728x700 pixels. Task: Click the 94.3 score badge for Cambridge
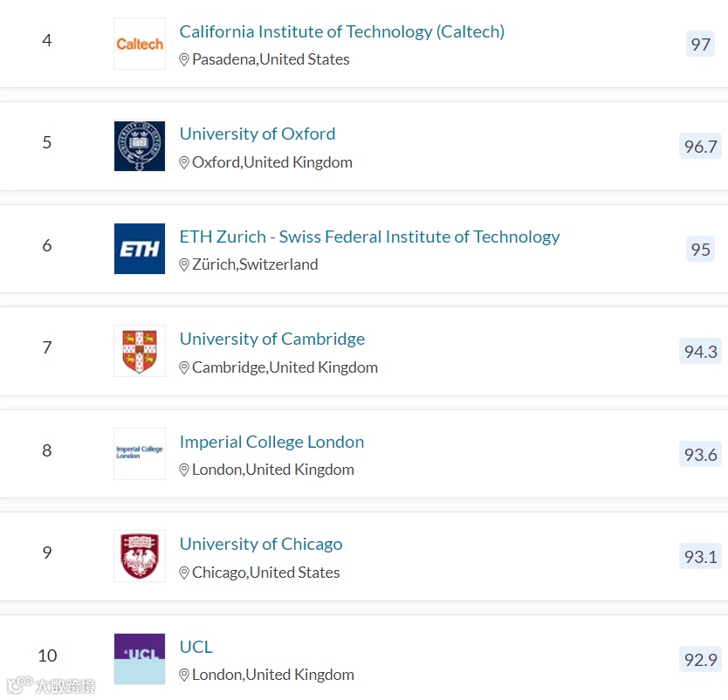tap(700, 351)
